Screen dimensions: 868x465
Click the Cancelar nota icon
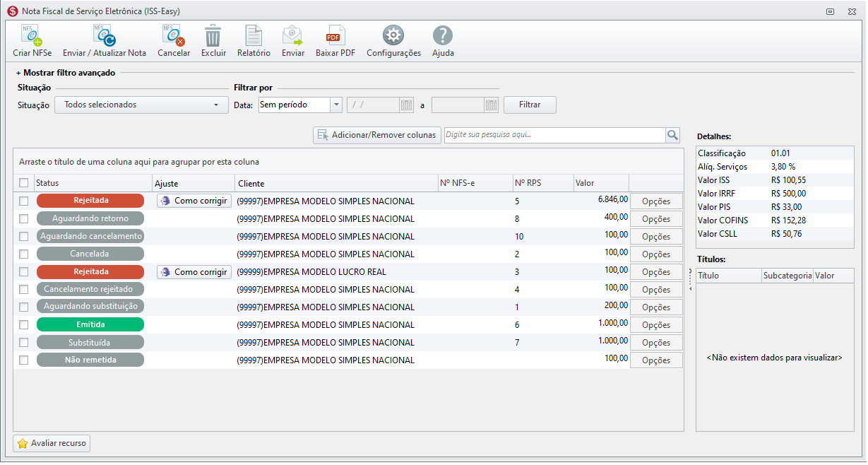click(173, 35)
